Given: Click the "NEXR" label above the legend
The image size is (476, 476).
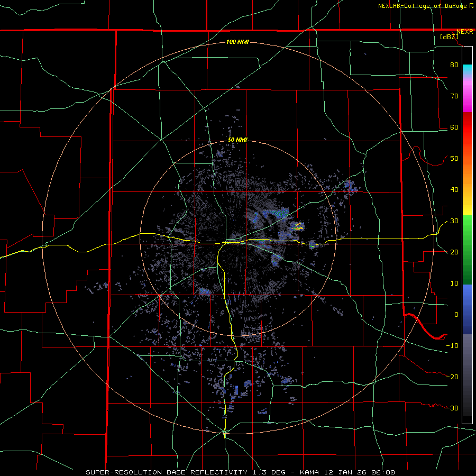Looking at the screenshot, I should (x=464, y=32).
